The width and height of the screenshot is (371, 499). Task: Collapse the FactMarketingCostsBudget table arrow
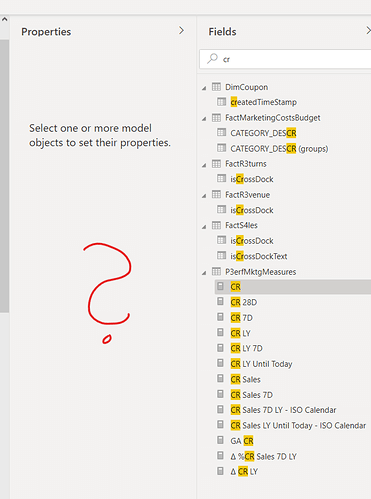pos(204,119)
